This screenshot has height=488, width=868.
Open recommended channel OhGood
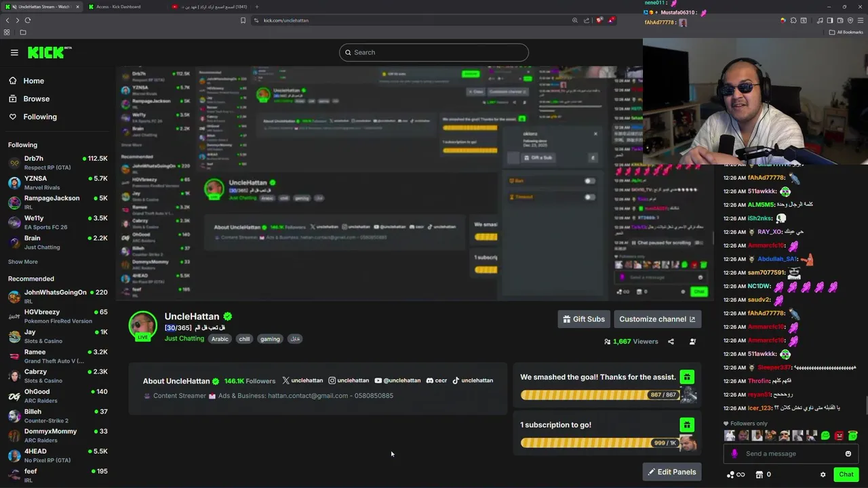tap(58, 396)
